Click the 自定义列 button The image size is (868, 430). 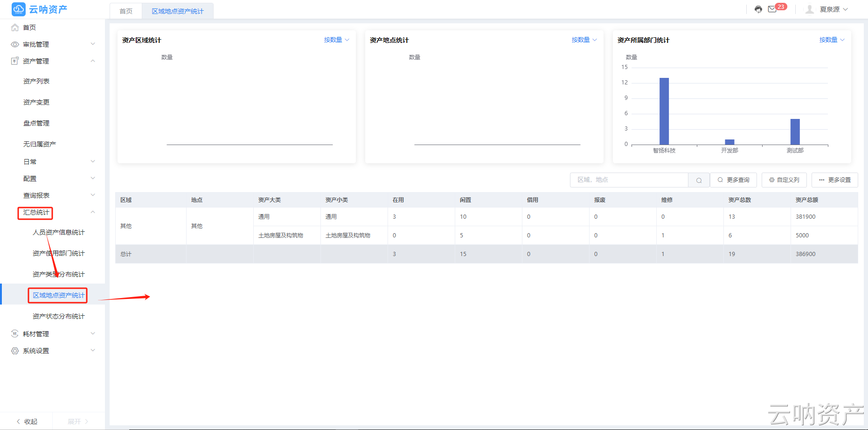785,180
